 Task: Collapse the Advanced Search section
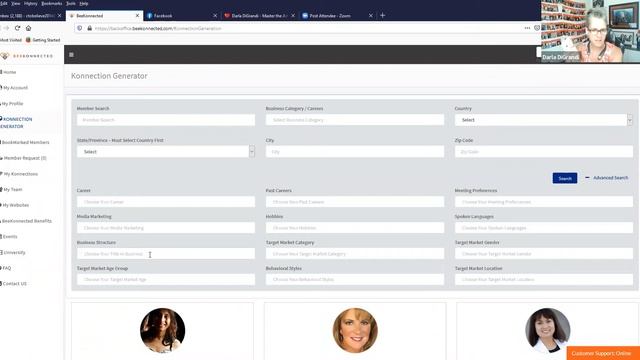point(607,178)
